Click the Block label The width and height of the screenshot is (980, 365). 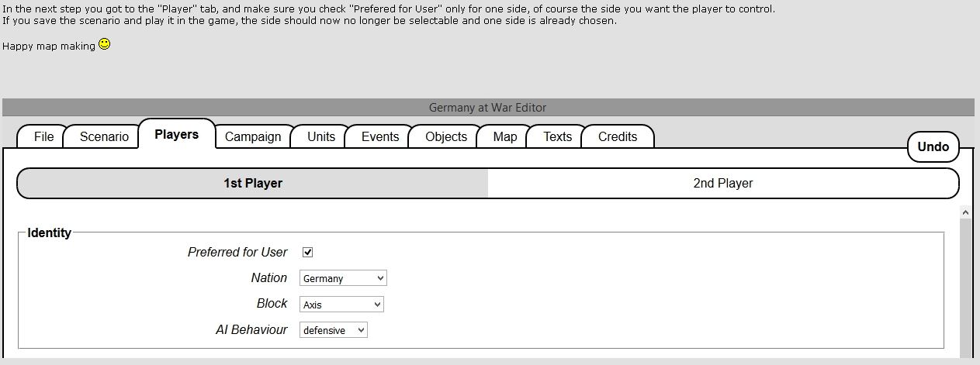point(272,303)
